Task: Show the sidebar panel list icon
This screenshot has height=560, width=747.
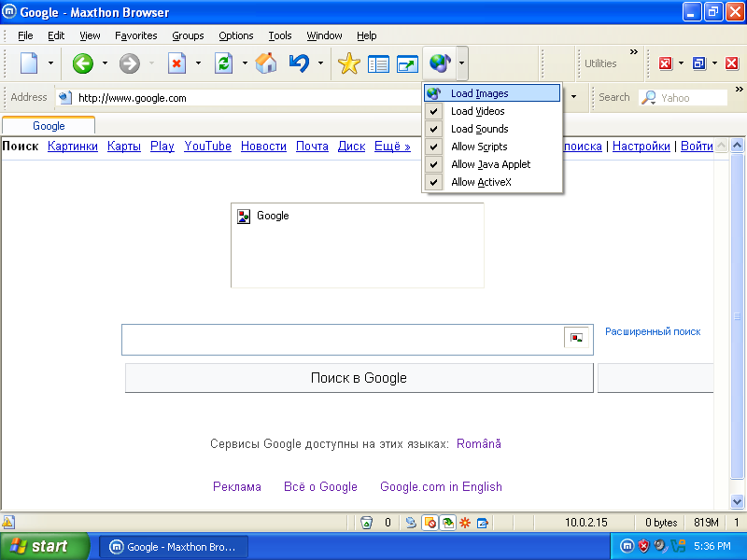Action: pos(378,63)
